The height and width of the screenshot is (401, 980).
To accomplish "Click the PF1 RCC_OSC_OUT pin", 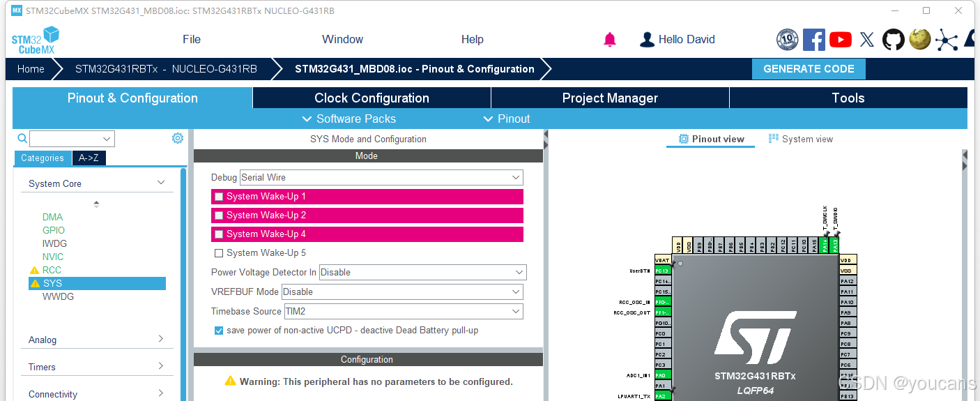I will click(662, 312).
